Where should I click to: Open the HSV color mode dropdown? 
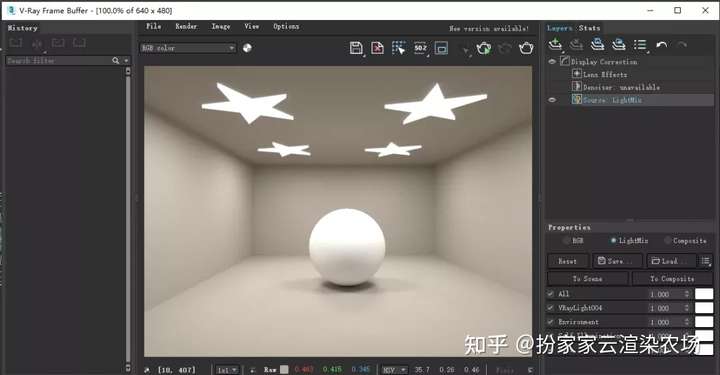coord(394,369)
